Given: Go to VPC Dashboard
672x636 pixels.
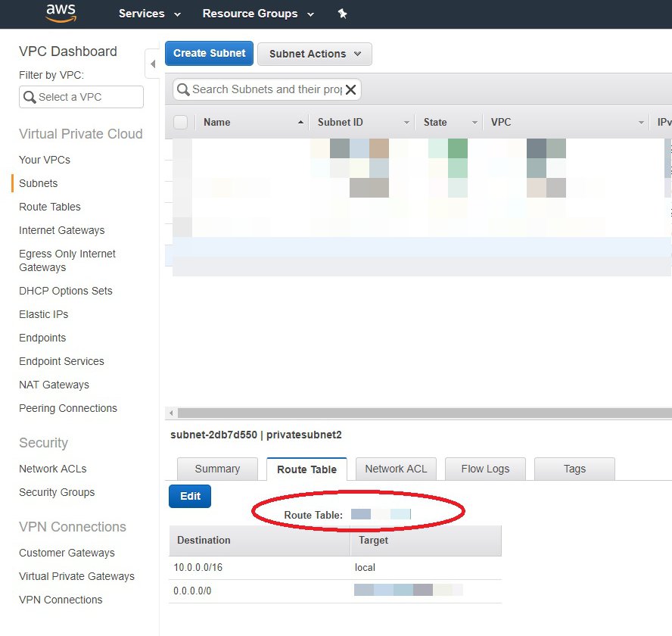Looking at the screenshot, I should coord(67,51).
